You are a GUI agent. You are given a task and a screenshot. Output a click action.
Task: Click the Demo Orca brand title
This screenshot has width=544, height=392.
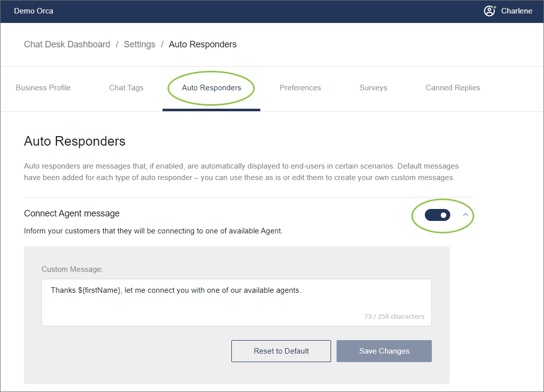33,11
